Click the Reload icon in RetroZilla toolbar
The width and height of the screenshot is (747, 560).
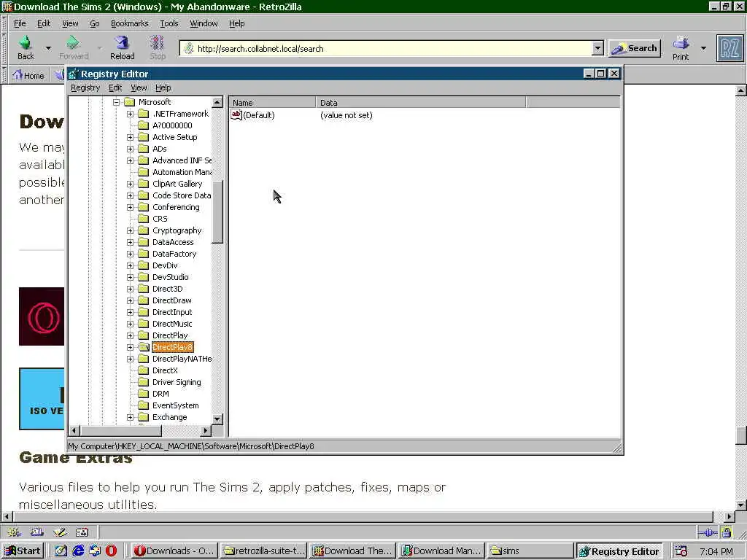tap(122, 43)
